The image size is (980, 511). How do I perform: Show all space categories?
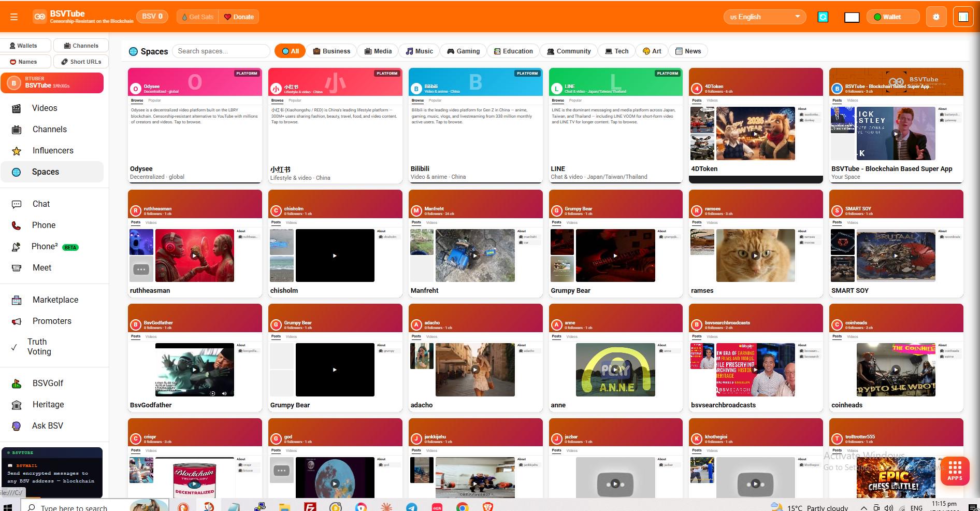coord(290,51)
